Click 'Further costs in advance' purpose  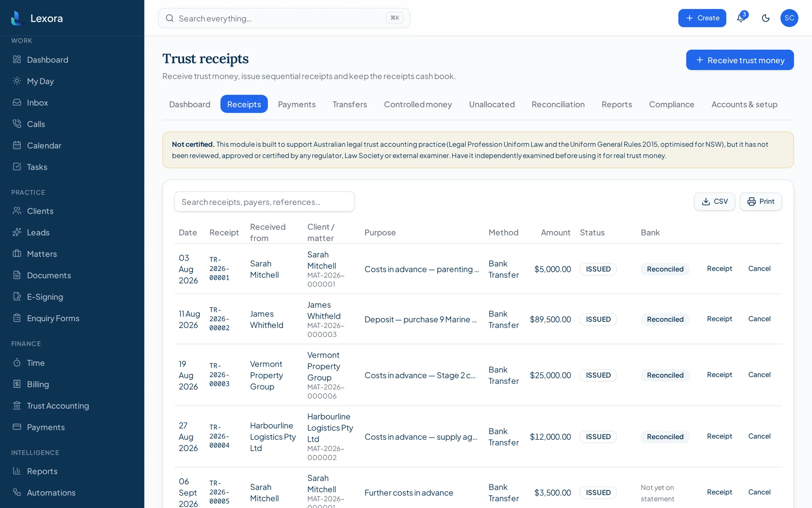pyautogui.click(x=409, y=492)
